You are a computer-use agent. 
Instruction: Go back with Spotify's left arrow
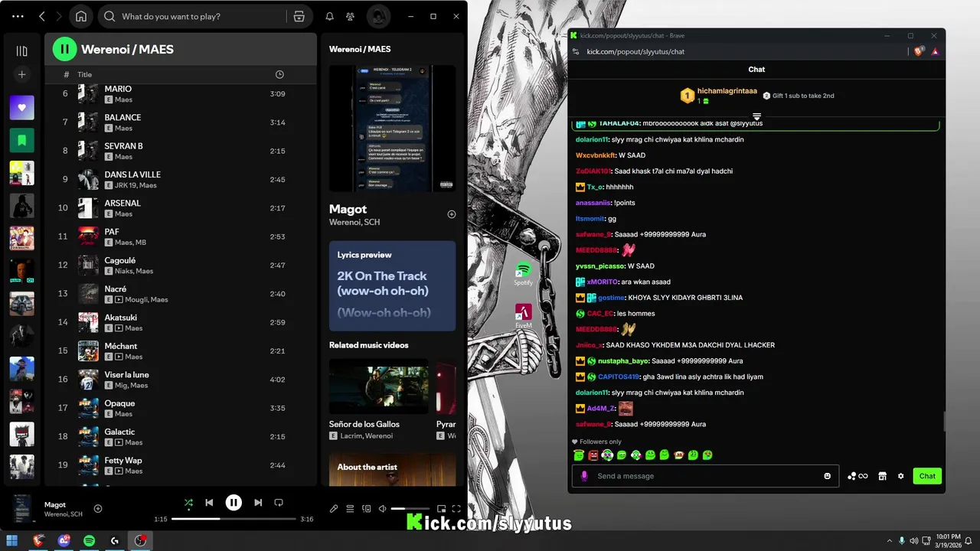[x=42, y=16]
